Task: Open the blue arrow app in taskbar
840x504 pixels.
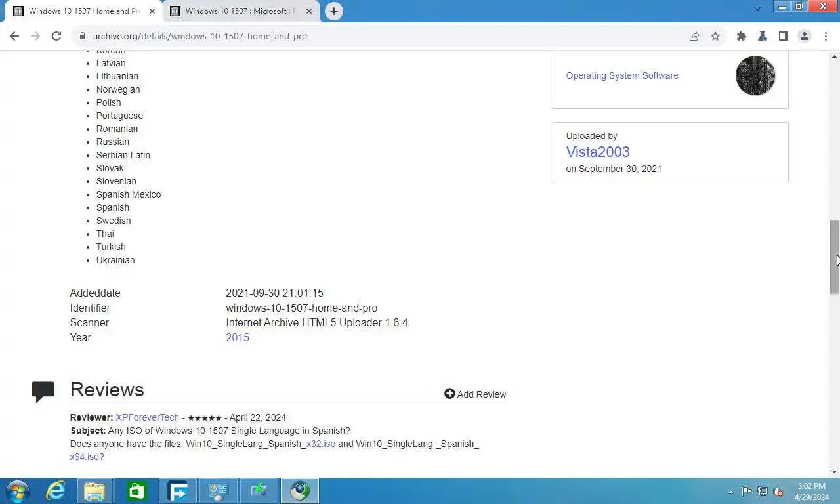Action: 178,491
